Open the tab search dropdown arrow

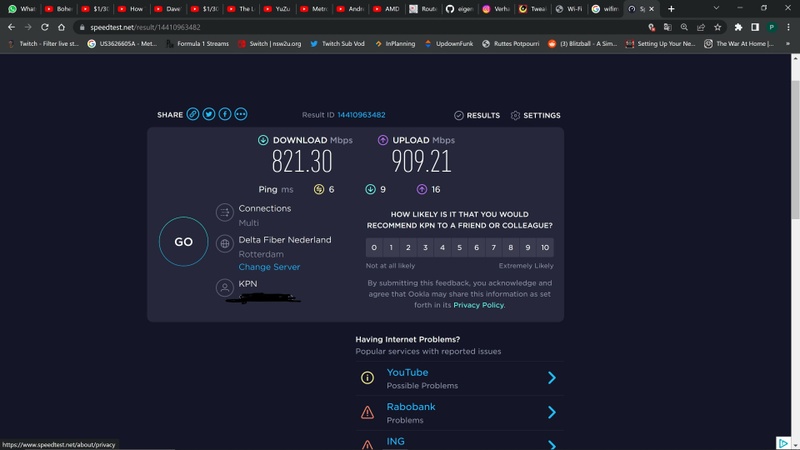(716, 8)
